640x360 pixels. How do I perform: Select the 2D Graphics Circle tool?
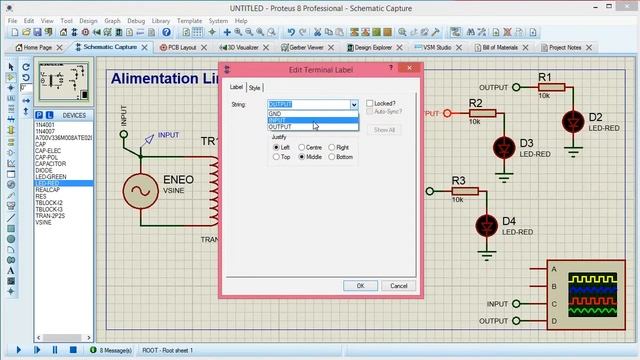click(x=11, y=239)
